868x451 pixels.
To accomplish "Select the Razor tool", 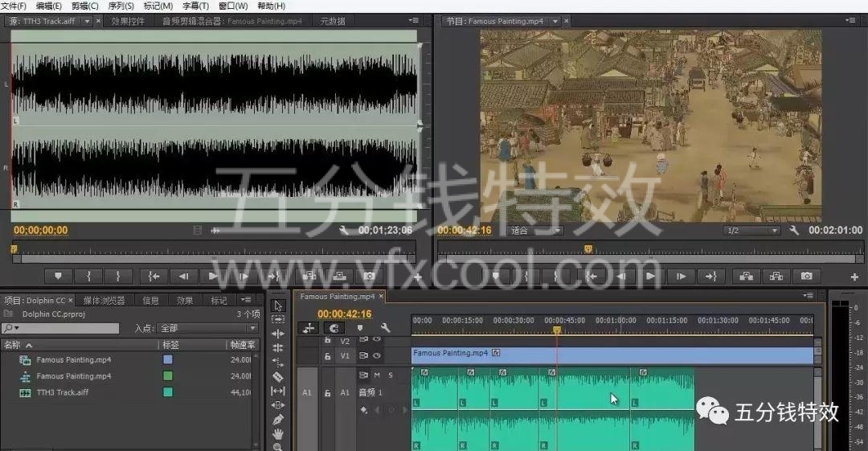I will pyautogui.click(x=278, y=377).
